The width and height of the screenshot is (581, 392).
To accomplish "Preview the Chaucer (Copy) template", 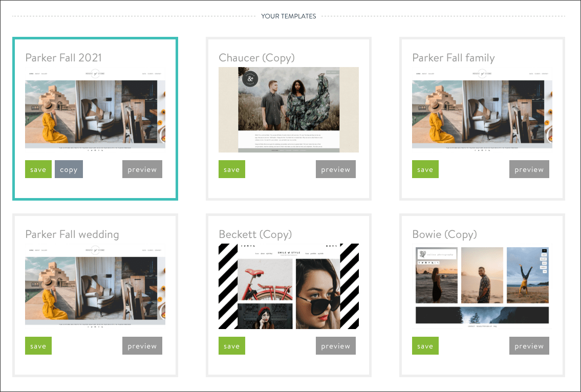I will coord(335,169).
